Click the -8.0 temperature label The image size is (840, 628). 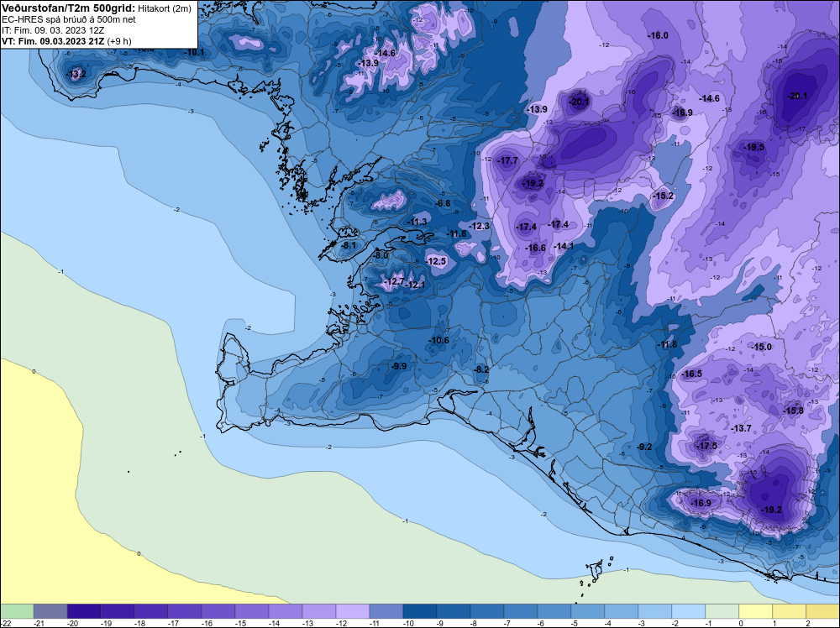coord(381,255)
